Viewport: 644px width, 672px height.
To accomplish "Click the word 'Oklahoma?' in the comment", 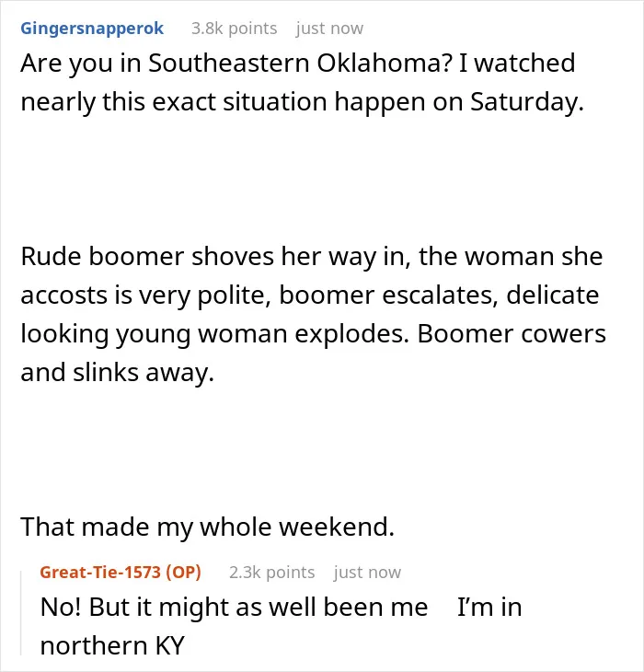I will click(x=385, y=63).
